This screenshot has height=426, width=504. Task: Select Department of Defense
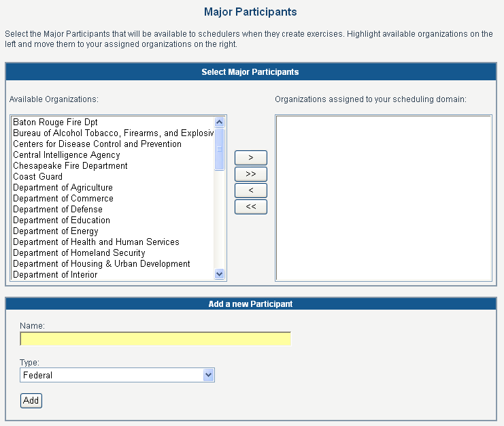click(113, 210)
